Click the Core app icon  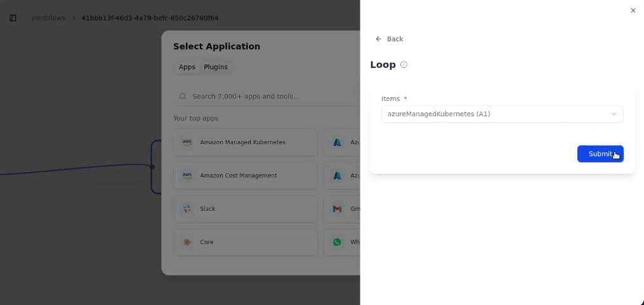[187, 242]
